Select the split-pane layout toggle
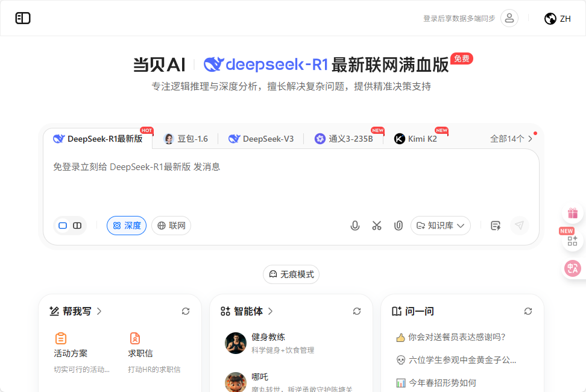The height and width of the screenshot is (392, 586). (x=77, y=226)
